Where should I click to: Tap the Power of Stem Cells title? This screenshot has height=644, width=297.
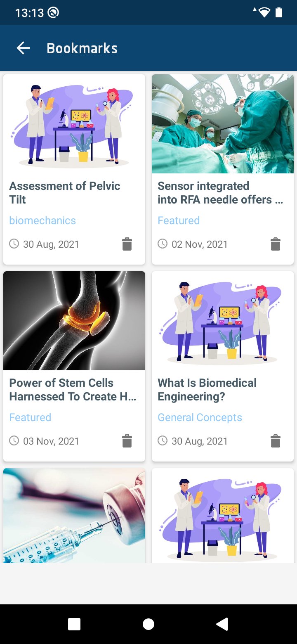click(x=73, y=389)
